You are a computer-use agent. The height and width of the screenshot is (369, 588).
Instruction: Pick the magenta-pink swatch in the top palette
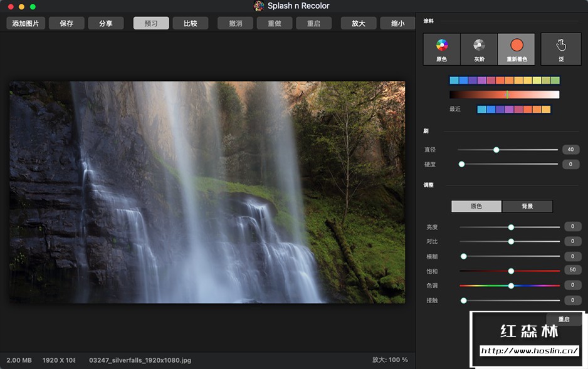click(491, 80)
